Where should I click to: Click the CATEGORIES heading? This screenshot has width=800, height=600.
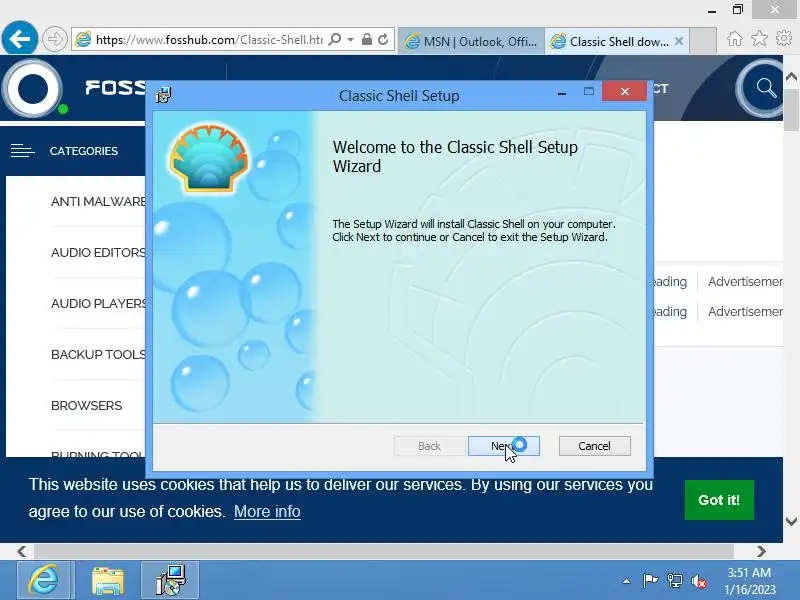[84, 151]
